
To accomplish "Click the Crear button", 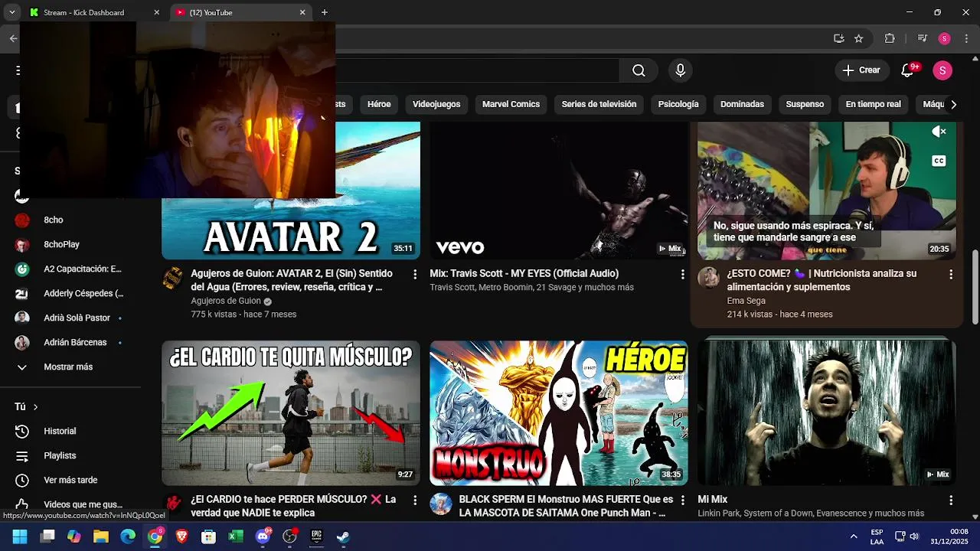I will [862, 70].
